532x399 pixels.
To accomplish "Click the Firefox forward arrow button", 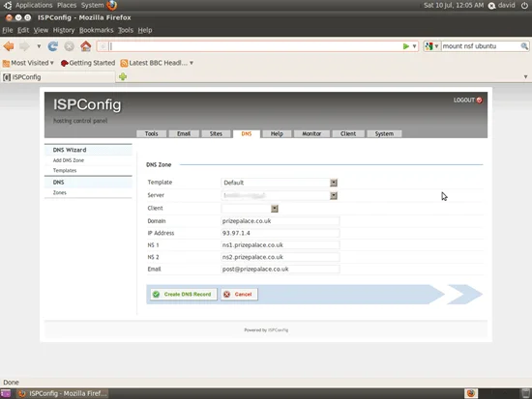I will (24, 46).
